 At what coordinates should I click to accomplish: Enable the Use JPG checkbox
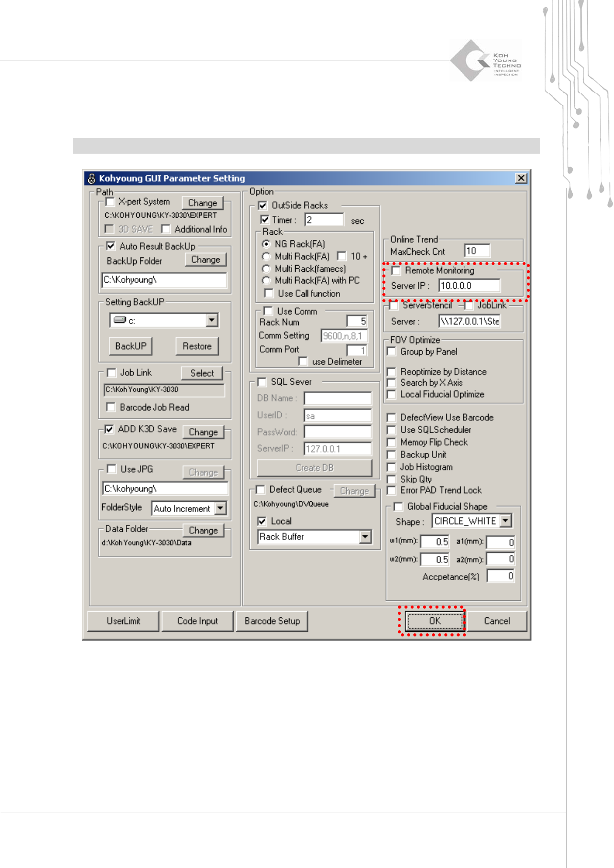point(111,469)
